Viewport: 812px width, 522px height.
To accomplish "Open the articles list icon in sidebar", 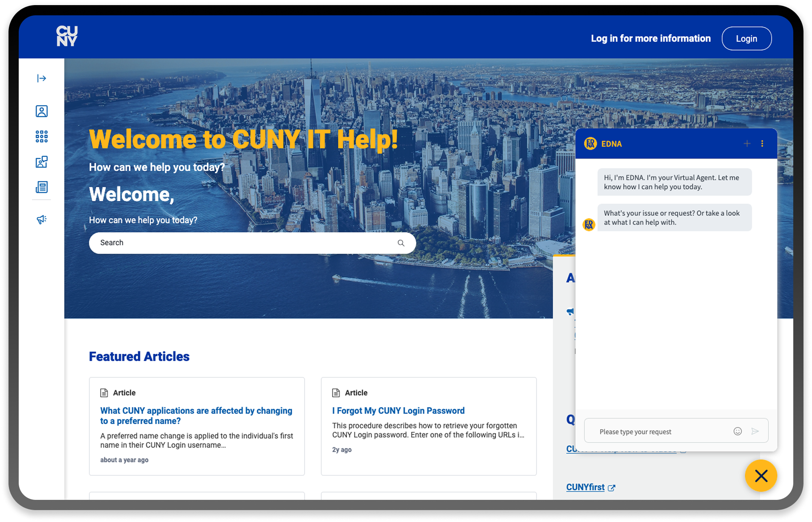I will click(42, 187).
